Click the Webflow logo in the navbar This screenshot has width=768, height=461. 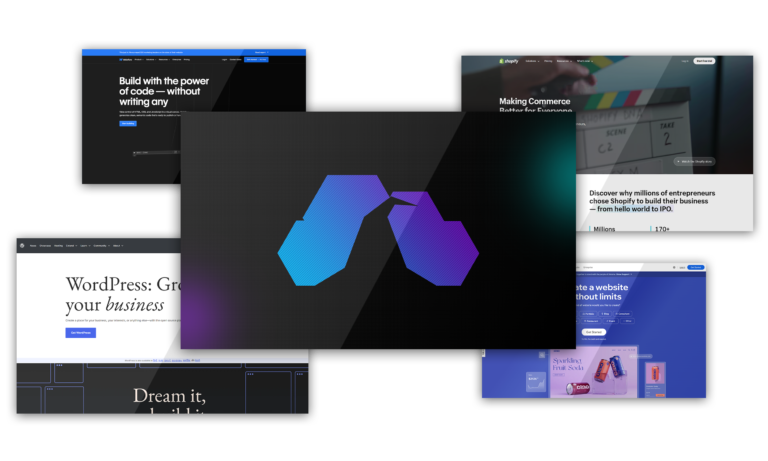126,60
